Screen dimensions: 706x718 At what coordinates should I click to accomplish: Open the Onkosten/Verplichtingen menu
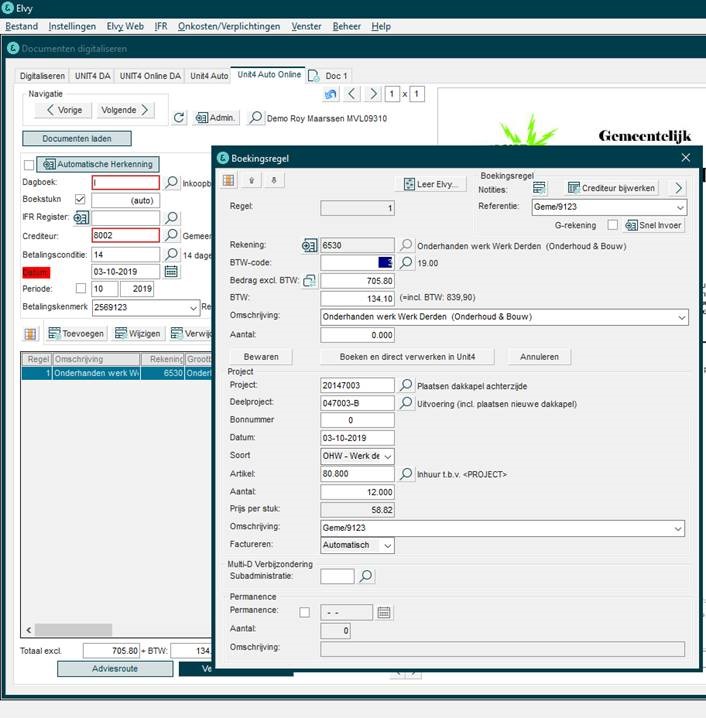[x=229, y=26]
